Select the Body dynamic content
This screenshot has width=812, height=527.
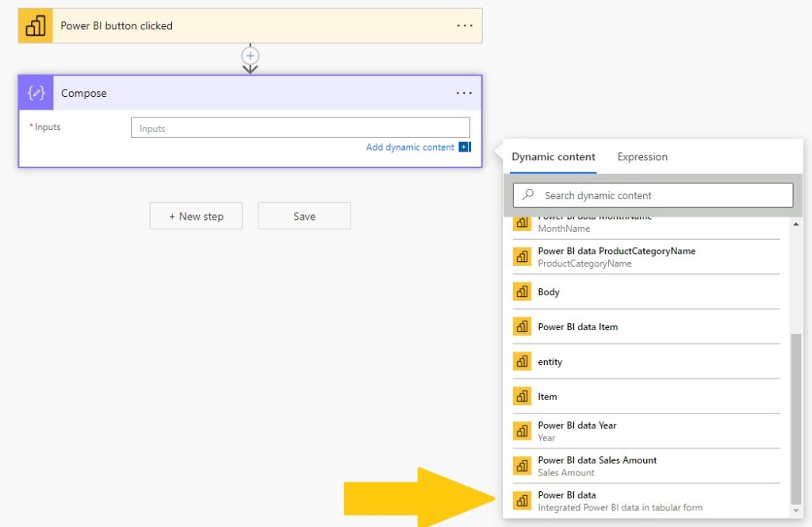[x=646, y=292]
